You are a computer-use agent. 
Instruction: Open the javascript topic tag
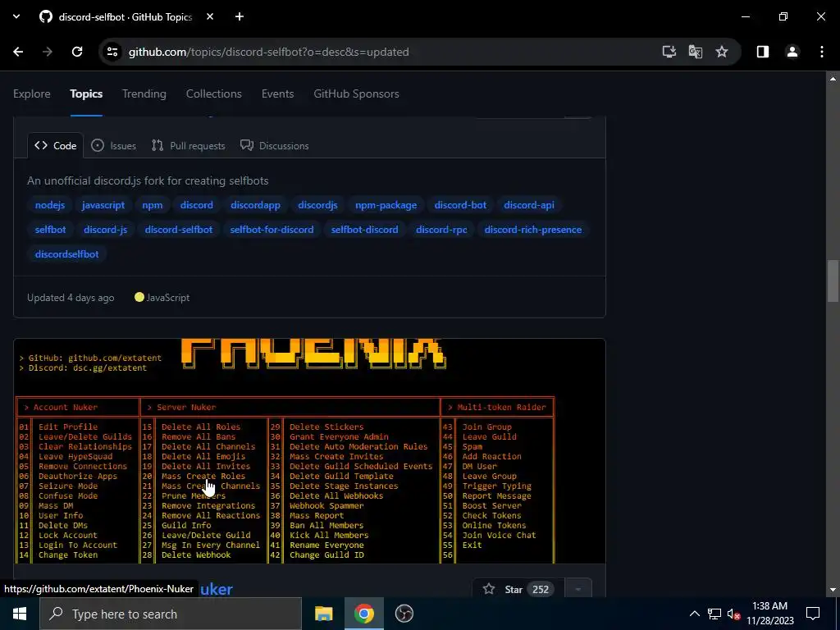tap(103, 205)
